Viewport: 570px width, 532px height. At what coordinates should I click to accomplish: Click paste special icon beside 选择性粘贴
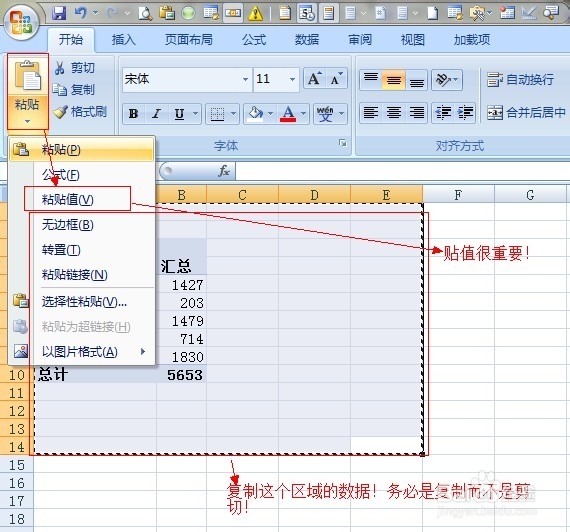pos(21,301)
